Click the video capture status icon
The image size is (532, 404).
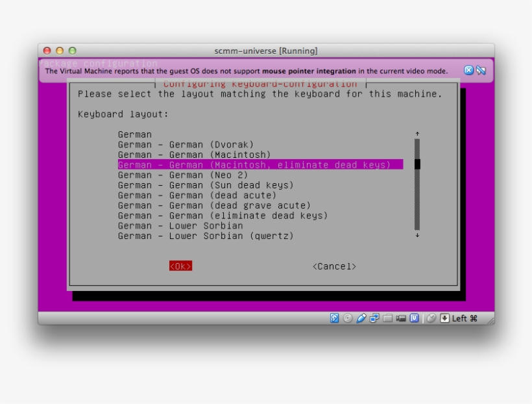[x=401, y=318]
